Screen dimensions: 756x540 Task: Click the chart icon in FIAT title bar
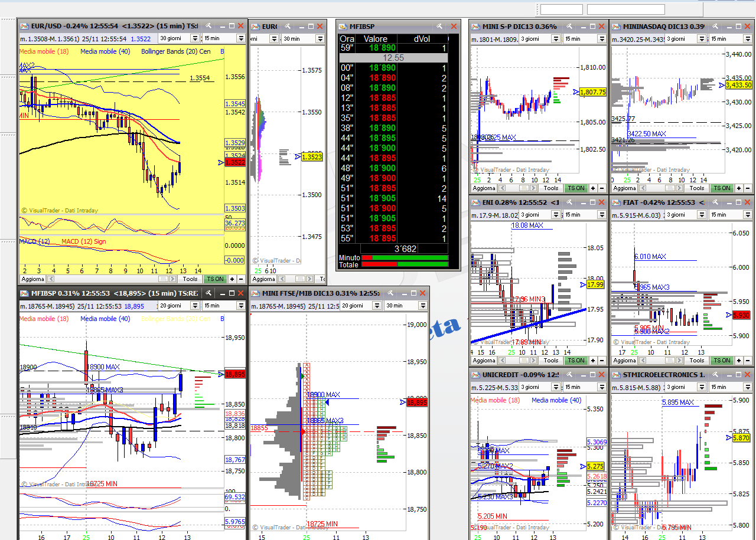617,202
